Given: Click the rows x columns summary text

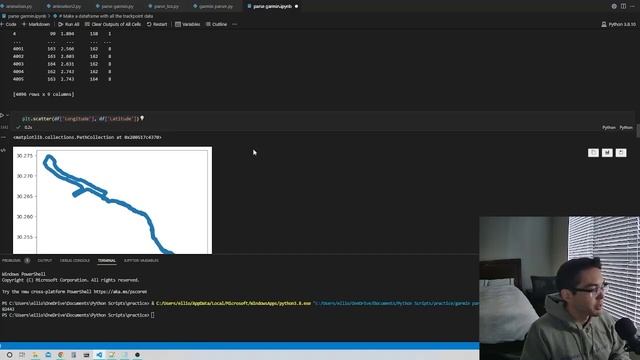Looking at the screenshot, I should point(44,94).
